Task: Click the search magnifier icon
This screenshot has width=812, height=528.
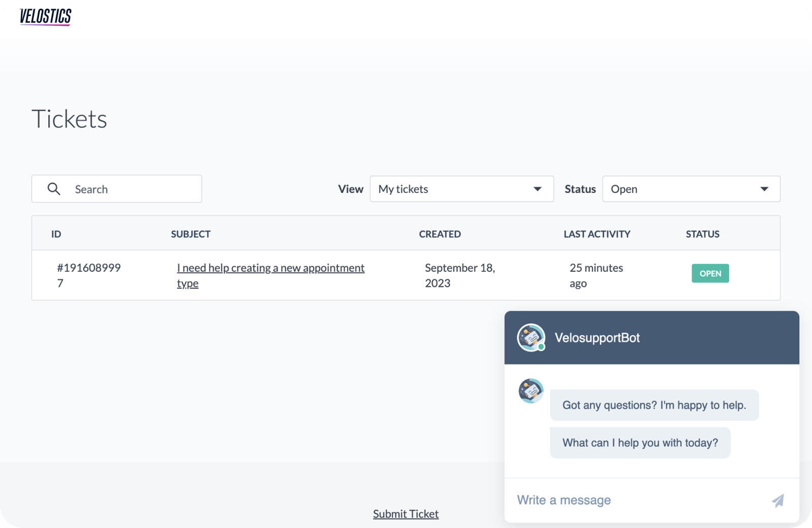Action: click(54, 188)
